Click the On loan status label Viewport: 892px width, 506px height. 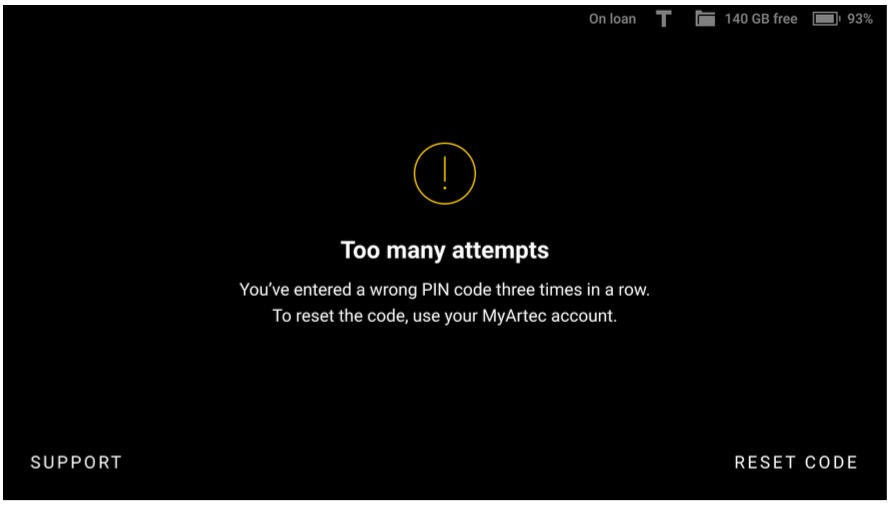click(612, 19)
